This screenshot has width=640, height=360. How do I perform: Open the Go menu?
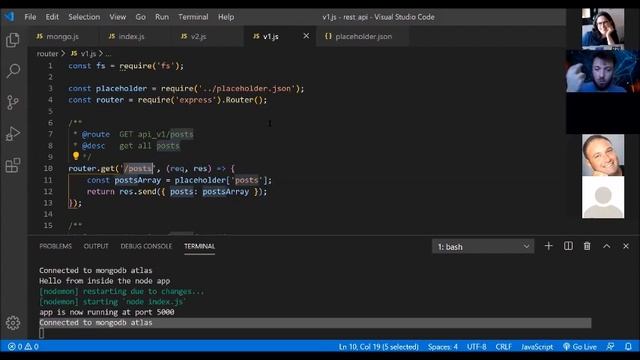click(140, 17)
